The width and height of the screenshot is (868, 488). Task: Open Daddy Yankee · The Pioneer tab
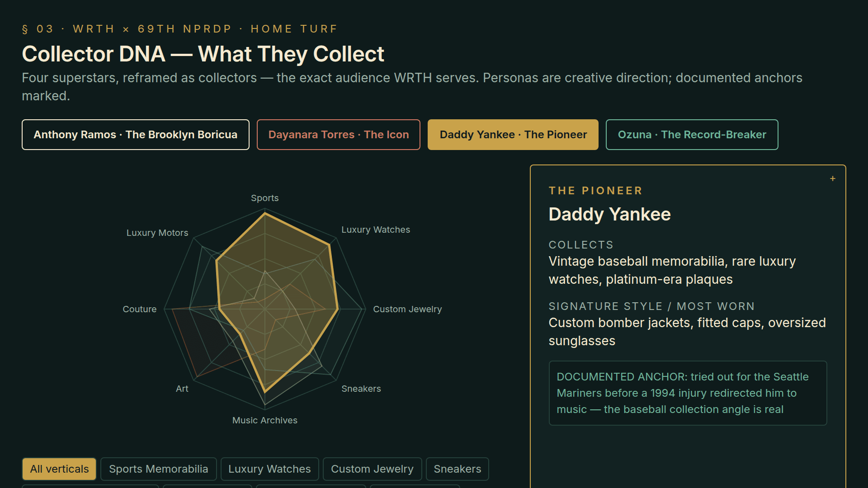[x=513, y=135]
